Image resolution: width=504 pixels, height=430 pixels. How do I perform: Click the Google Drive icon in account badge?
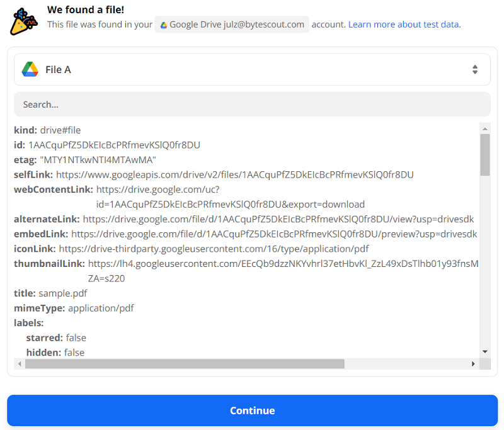[164, 25]
